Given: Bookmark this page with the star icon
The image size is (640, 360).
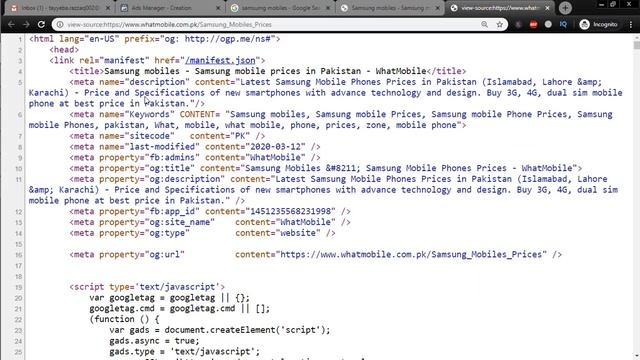Looking at the screenshot, I should pyautogui.click(x=500, y=24).
